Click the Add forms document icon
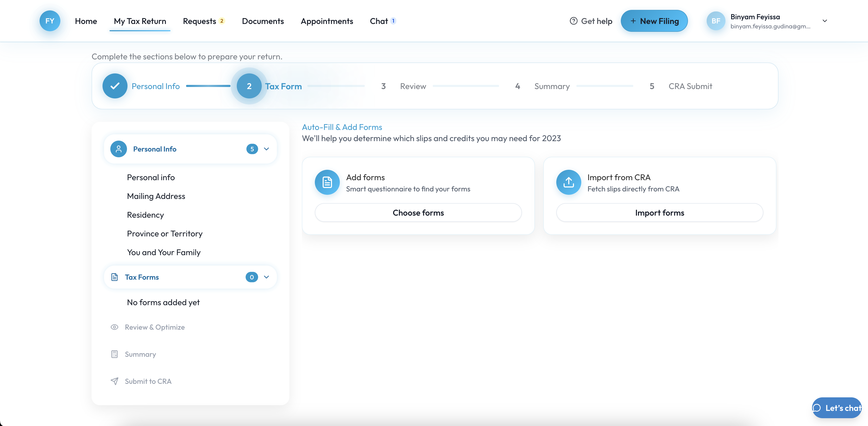Viewport: 868px width, 426px height. tap(327, 182)
